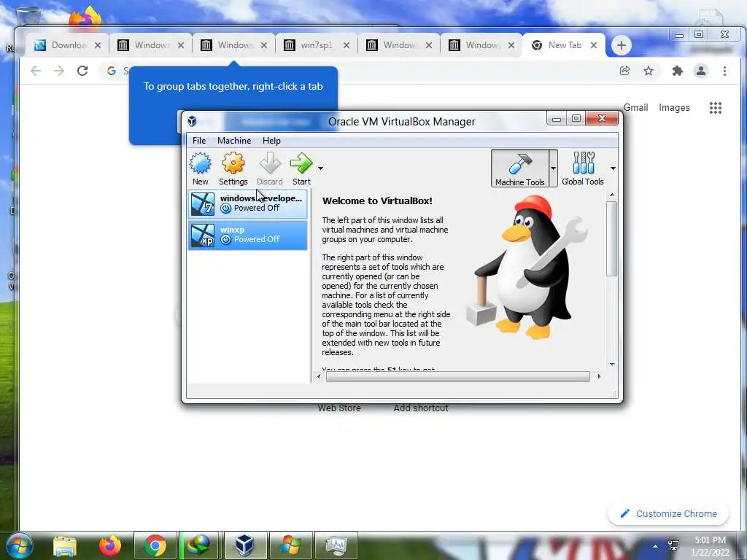Viewport: 747px width, 560px height.
Task: Open Global Tools
Action: click(583, 168)
